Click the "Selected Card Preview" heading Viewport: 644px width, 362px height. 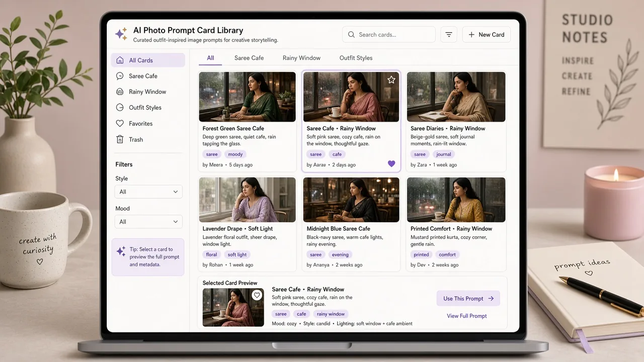[x=230, y=283]
